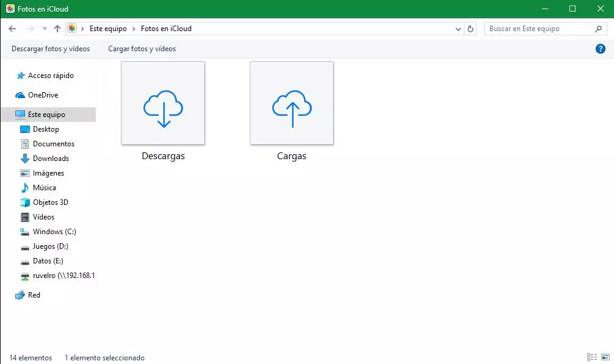Open the Cargas cloud upload folder
Image resolution: width=614 pixels, height=364 pixels.
tap(292, 104)
